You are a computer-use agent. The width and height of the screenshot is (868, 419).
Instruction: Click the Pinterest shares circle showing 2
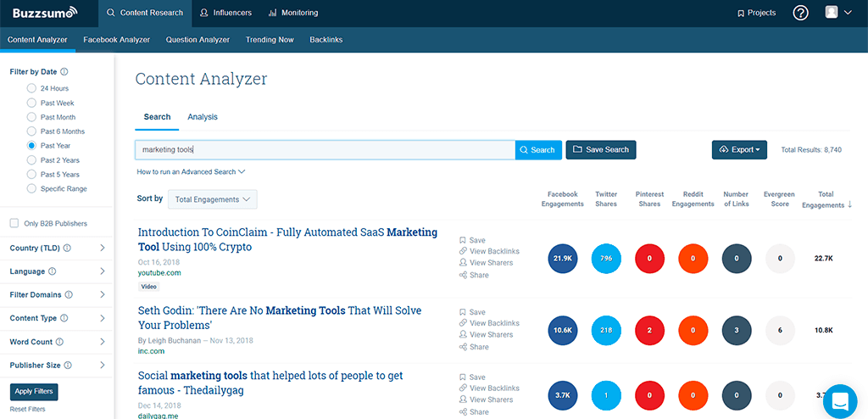(649, 330)
